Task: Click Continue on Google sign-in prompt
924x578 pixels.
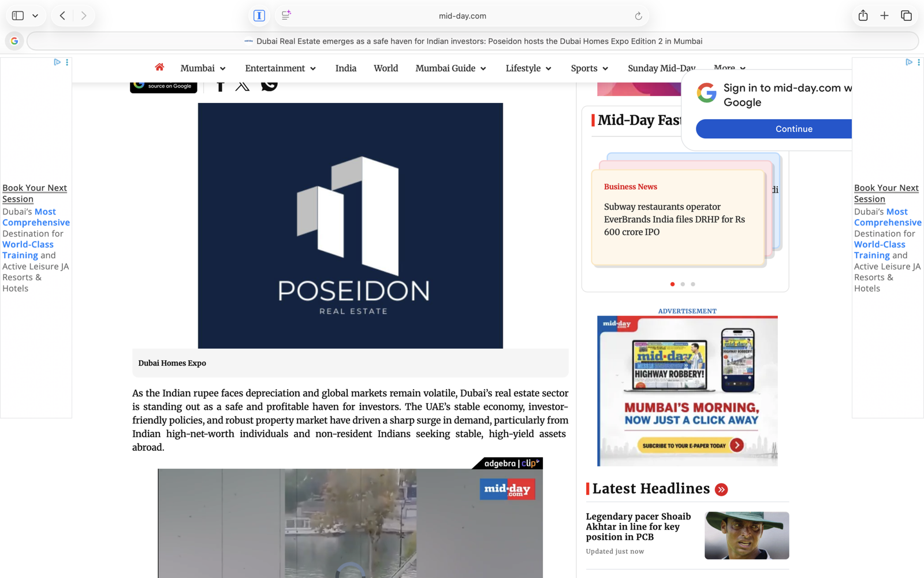Action: [774, 129]
